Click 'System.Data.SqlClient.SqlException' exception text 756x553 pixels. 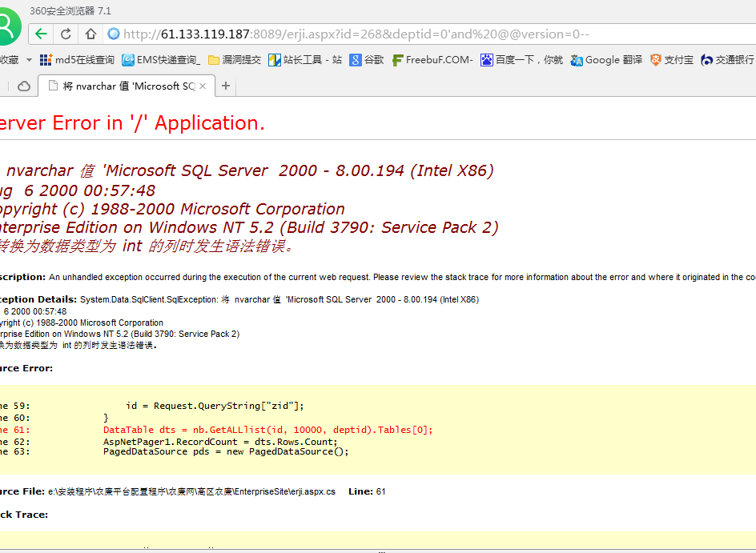[149, 299]
